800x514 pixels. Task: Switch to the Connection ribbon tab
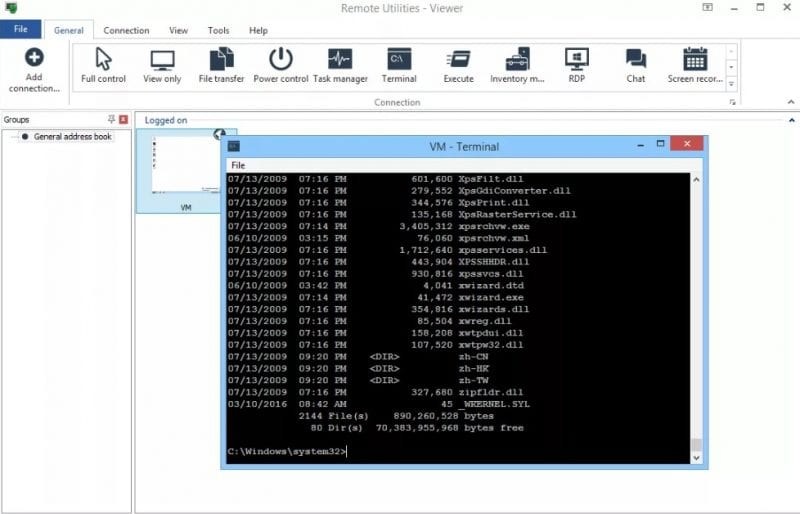pos(126,31)
